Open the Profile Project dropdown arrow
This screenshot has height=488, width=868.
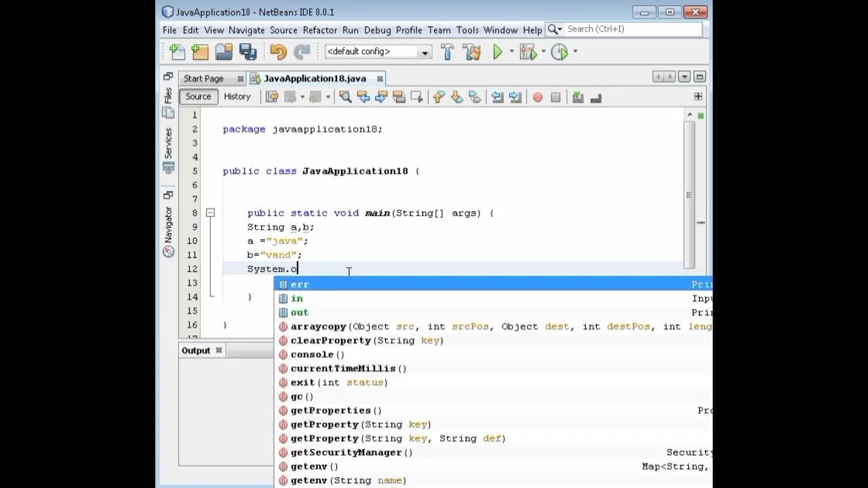click(574, 52)
